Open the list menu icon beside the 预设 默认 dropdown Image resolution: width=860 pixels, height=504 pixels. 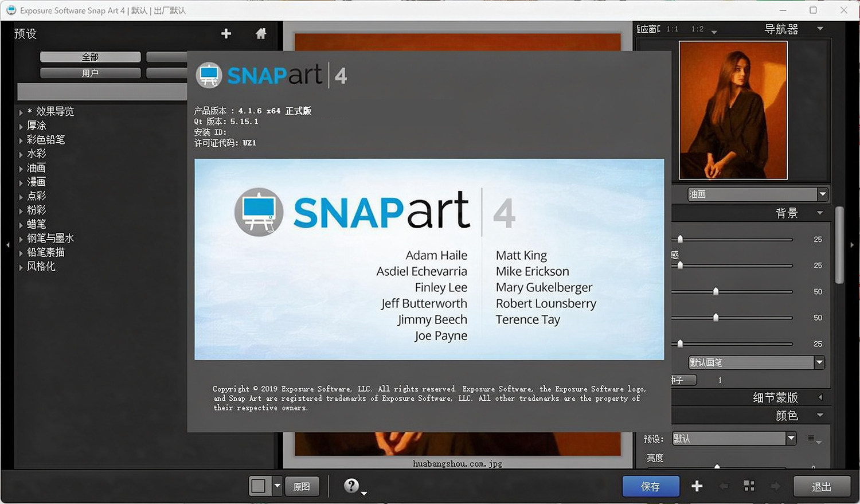(x=815, y=439)
